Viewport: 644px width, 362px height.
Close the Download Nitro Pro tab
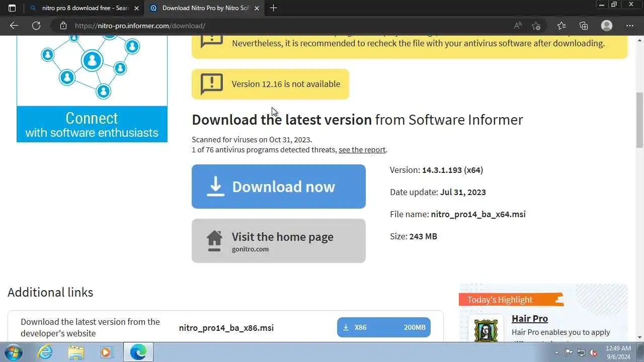click(x=257, y=8)
